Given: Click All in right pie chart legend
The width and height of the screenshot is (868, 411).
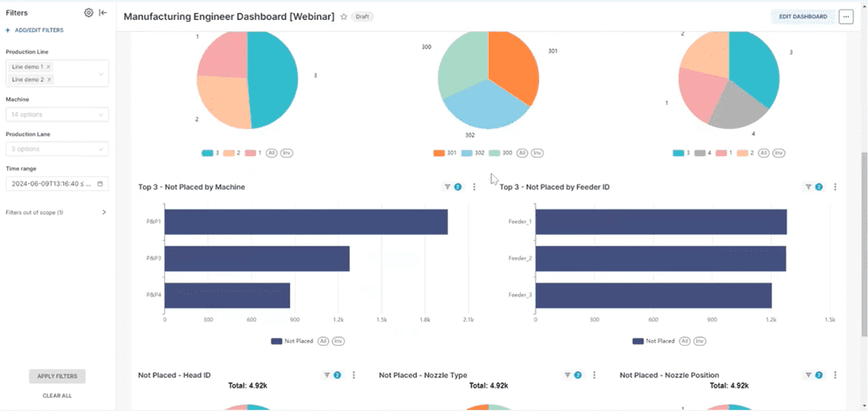Looking at the screenshot, I should (x=763, y=153).
